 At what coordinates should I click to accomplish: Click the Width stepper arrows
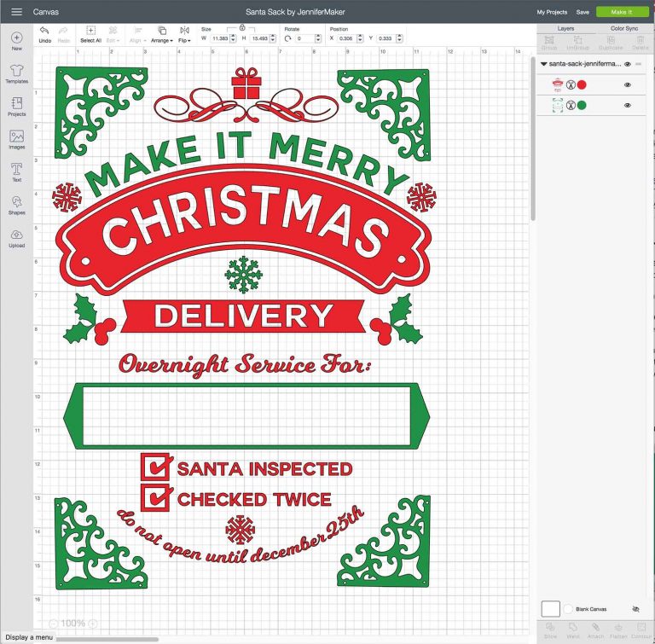click(x=233, y=38)
